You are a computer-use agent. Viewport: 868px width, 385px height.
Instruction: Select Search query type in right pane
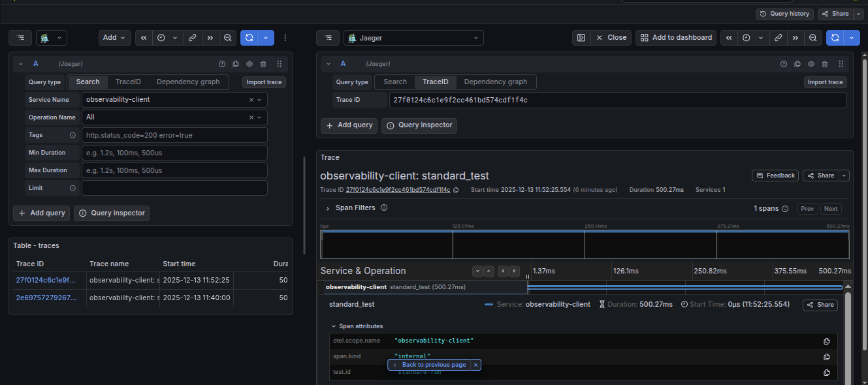(395, 82)
